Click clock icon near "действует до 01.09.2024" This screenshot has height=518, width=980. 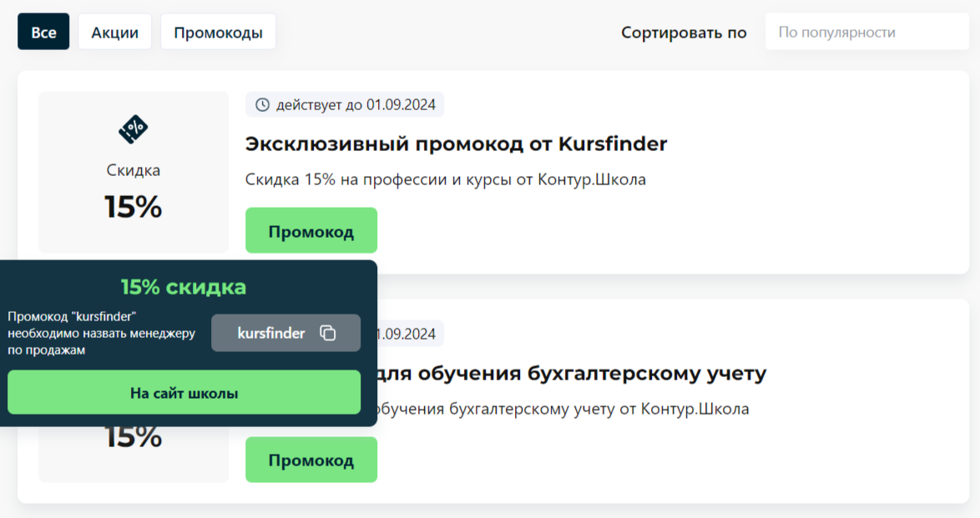[x=262, y=105]
